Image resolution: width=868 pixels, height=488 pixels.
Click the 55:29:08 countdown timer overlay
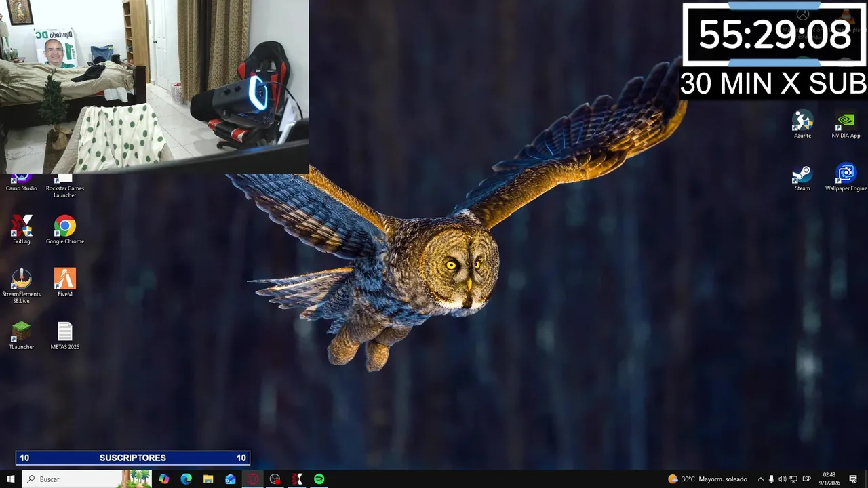pyautogui.click(x=774, y=34)
